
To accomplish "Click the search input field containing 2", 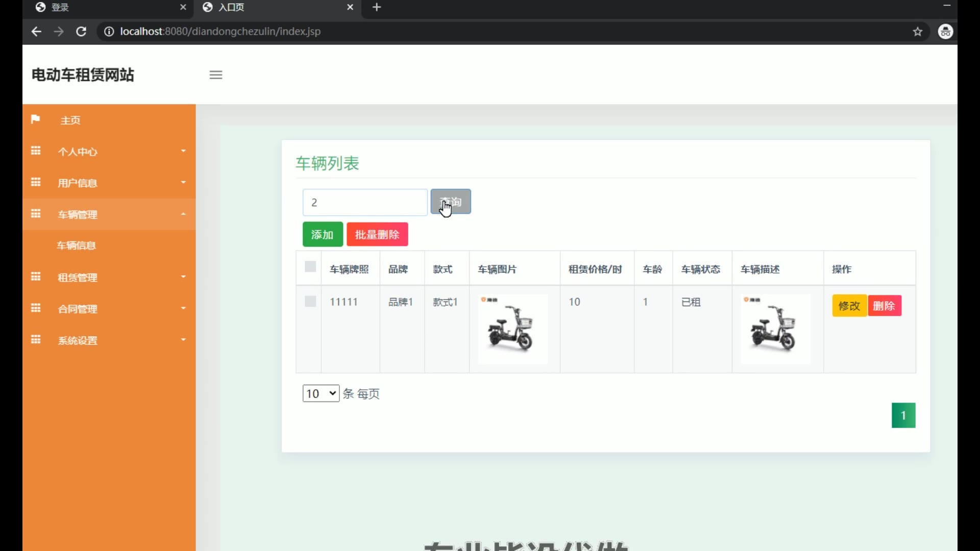I will [x=365, y=203].
